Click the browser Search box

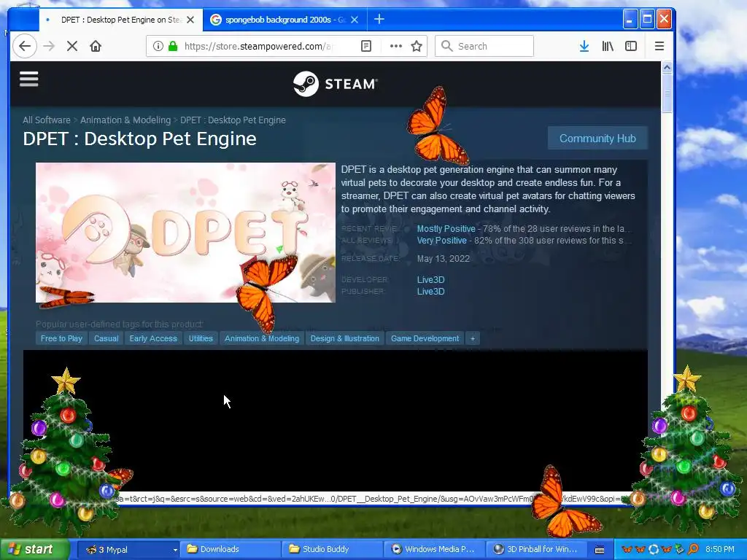(x=484, y=46)
